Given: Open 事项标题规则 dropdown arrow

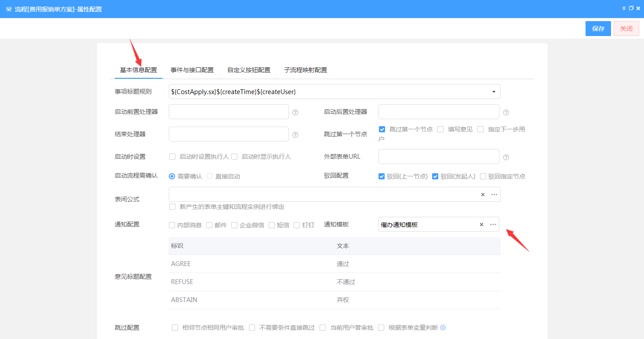Looking at the screenshot, I should (x=494, y=92).
